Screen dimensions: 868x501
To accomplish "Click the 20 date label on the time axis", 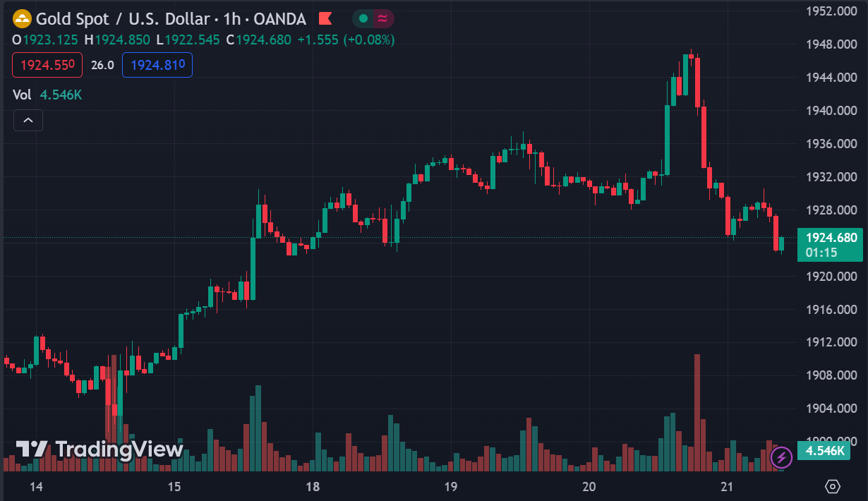I will point(589,486).
